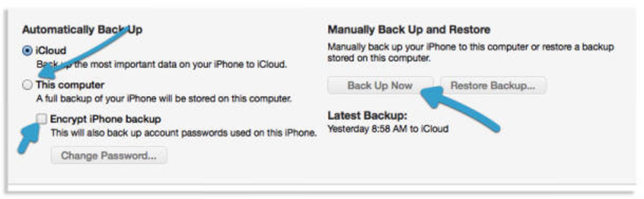Image resolution: width=644 pixels, height=199 pixels.
Task: Click the "iCloud" option label text
Action: [51, 51]
